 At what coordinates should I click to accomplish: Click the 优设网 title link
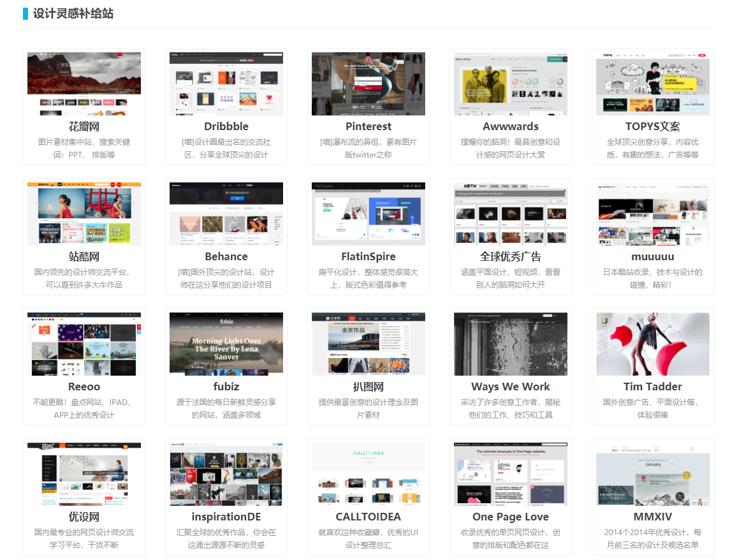(x=84, y=517)
